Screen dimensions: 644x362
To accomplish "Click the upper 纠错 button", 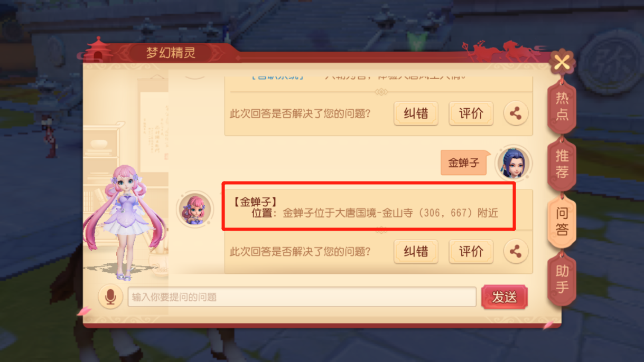I will 416,113.
